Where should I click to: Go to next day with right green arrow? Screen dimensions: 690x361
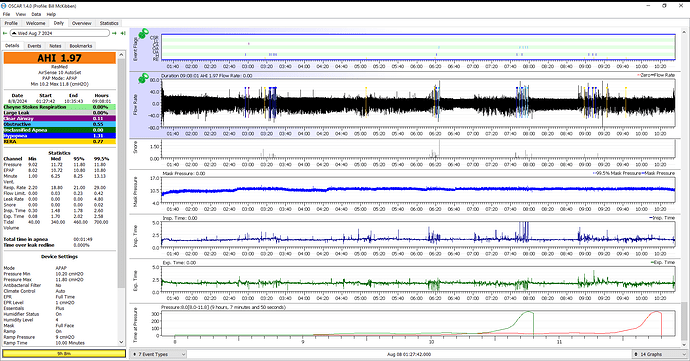point(114,33)
